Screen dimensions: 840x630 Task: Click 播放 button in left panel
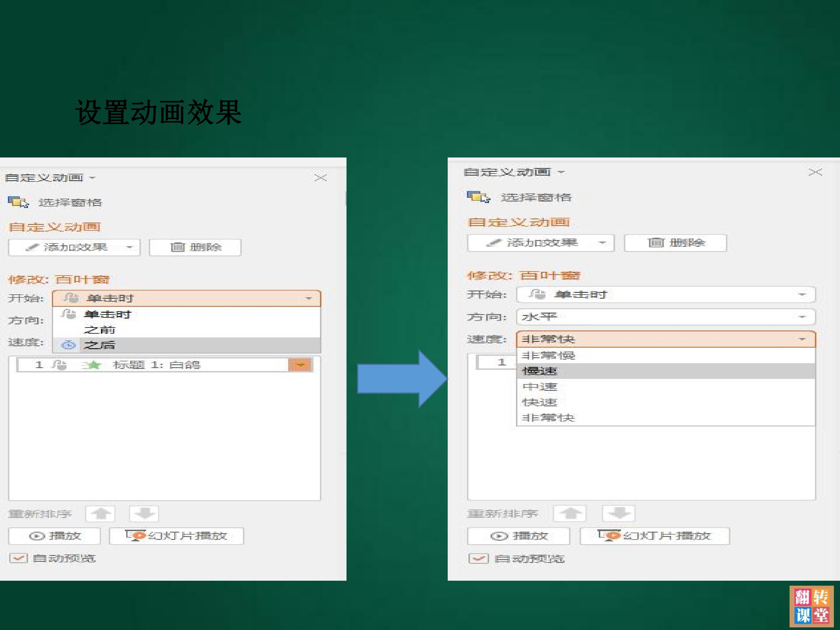[54, 536]
